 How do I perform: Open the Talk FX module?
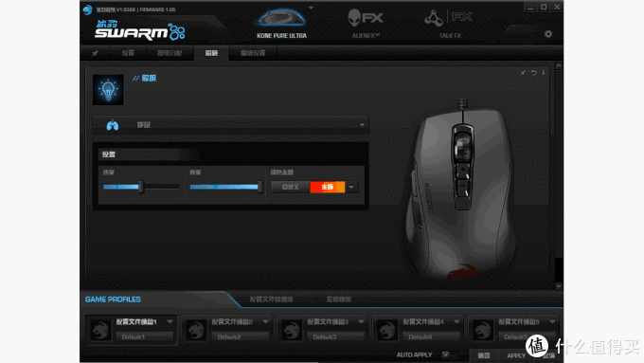[449, 18]
